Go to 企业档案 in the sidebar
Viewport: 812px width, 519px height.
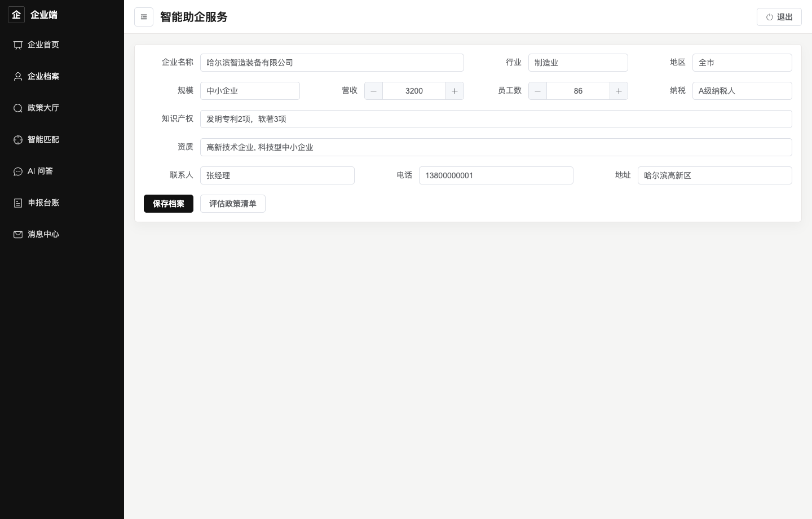point(62,76)
